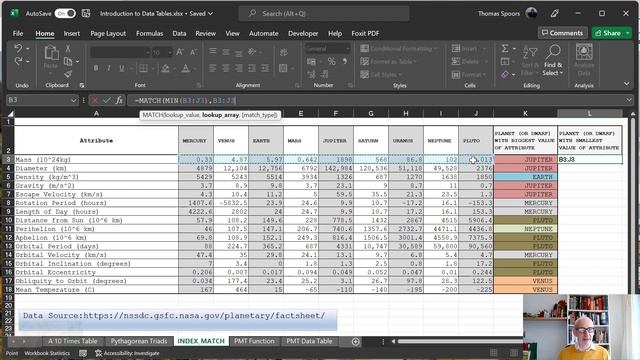This screenshot has width=640, height=360.
Task: Click the Share button
Action: tap(608, 33)
